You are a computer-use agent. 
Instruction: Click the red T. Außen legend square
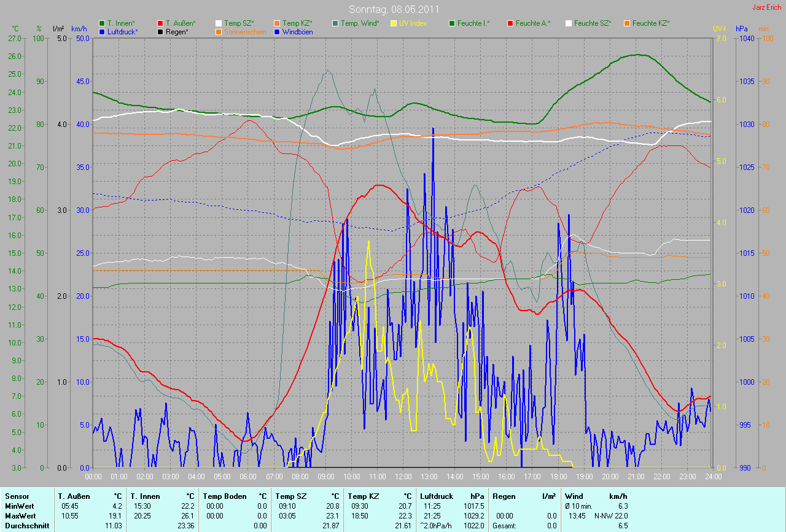pos(160,23)
